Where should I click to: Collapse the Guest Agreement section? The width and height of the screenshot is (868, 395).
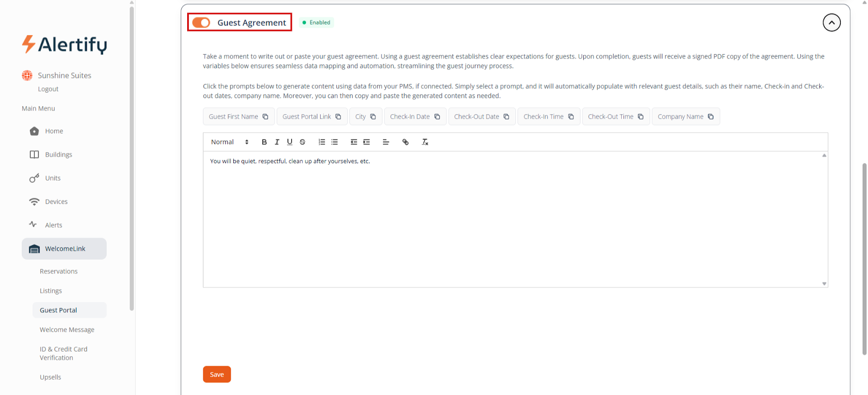[831, 23]
